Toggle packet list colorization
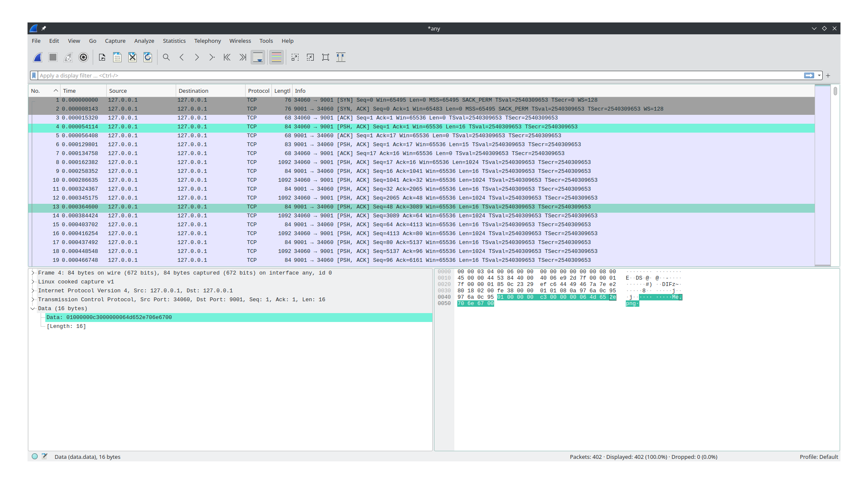Image resolution: width=868 pixels, height=494 pixels. pyautogui.click(x=276, y=57)
